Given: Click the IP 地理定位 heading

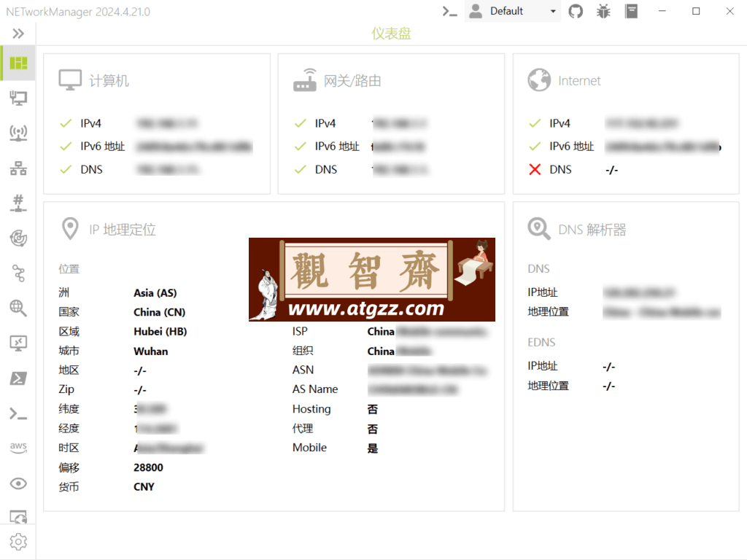Looking at the screenshot, I should click(x=123, y=230).
